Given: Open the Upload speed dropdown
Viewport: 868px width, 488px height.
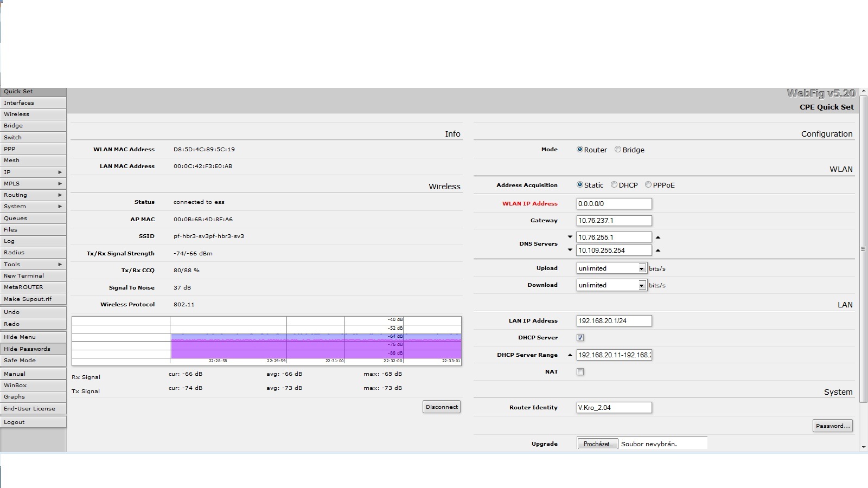Looking at the screenshot, I should point(642,268).
